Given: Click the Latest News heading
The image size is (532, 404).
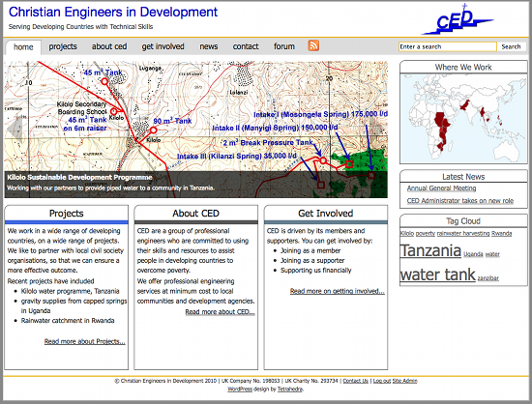Looking at the screenshot, I should (463, 177).
